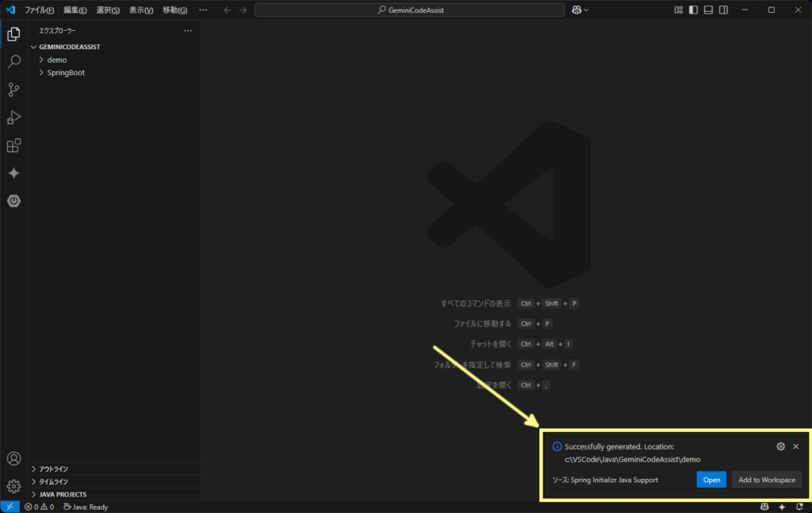The height and width of the screenshot is (513, 812).
Task: Open the Explorer view in activity bar
Action: tap(14, 34)
